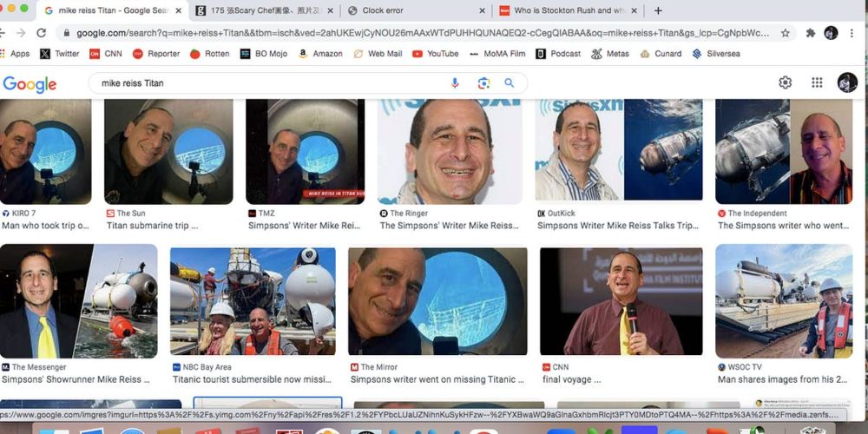Open 'Simpsons Writer Mike Reiss Talks Trip...' link

(618, 226)
